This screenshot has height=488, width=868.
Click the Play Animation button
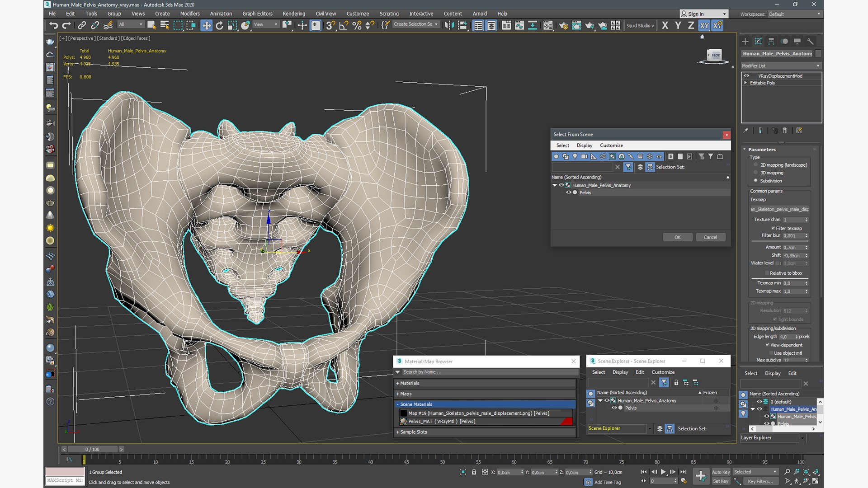tap(664, 472)
